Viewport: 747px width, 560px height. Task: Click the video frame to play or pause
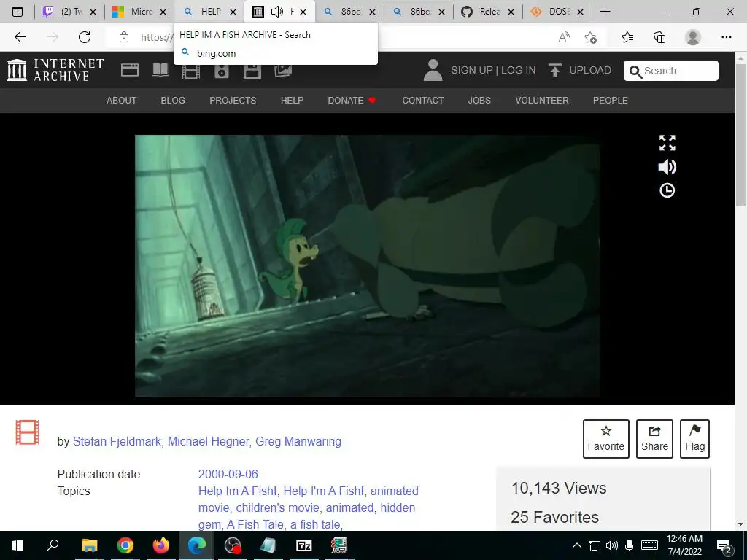pos(367,265)
